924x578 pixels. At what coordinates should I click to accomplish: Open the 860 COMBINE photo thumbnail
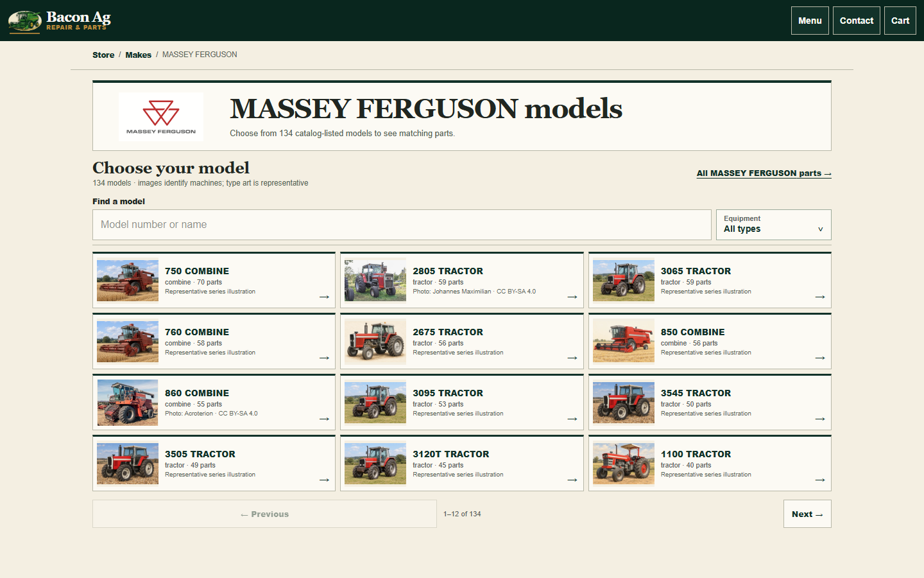128,403
